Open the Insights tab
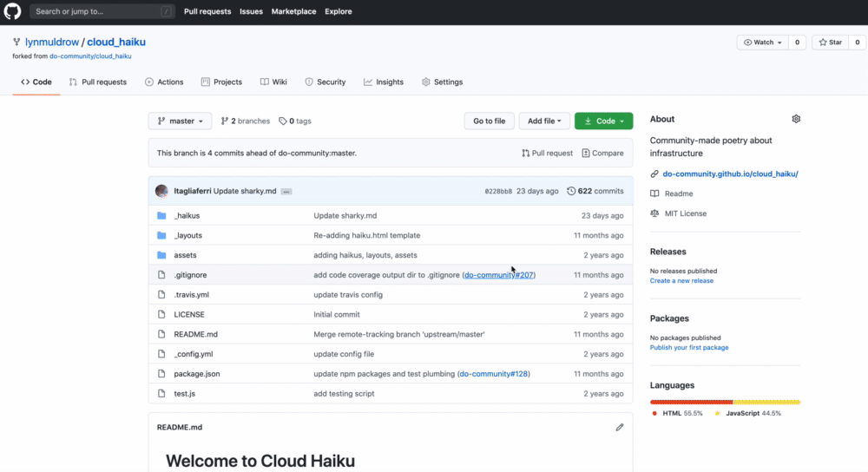Image resolution: width=868 pixels, height=472 pixels. tap(384, 82)
